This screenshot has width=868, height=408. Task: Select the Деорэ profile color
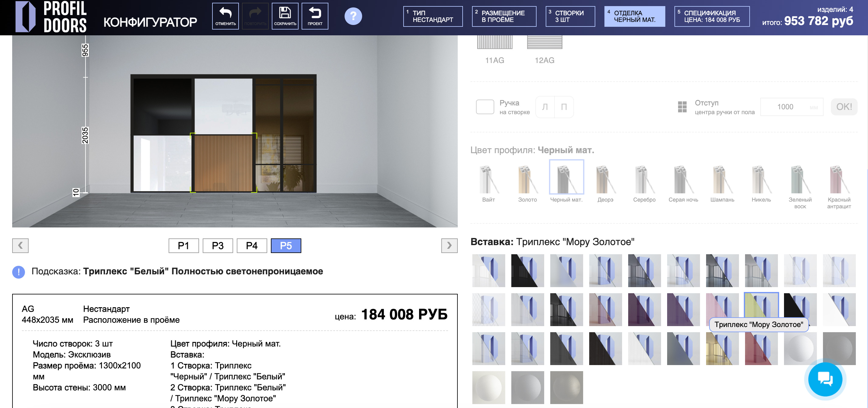point(605,184)
